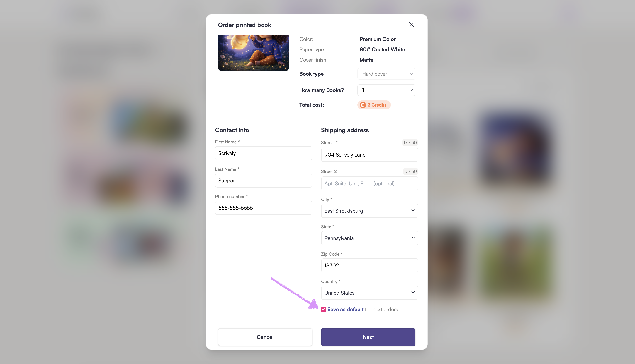Screen dimensions: 635x364
Task: Expand the City dropdown
Action: pos(369,211)
